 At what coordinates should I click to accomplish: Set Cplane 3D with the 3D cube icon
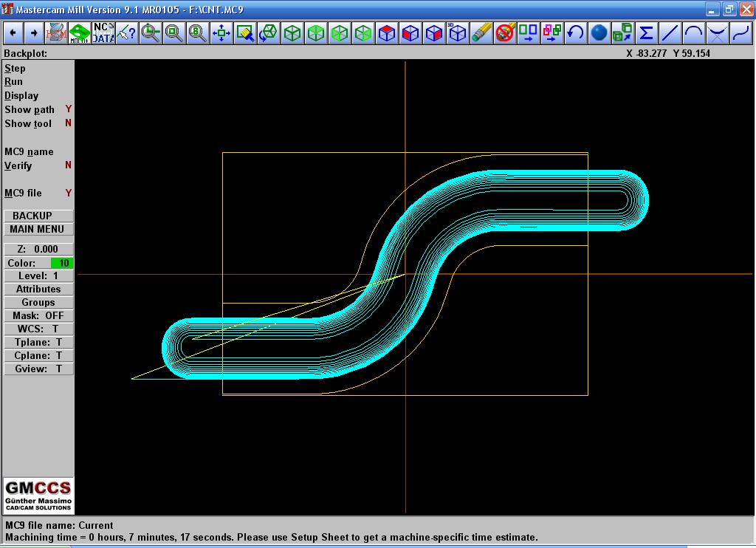[x=458, y=32]
